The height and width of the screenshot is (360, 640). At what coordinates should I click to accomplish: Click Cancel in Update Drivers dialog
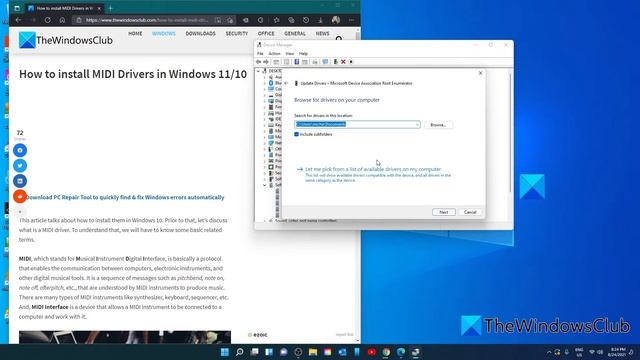(470, 212)
